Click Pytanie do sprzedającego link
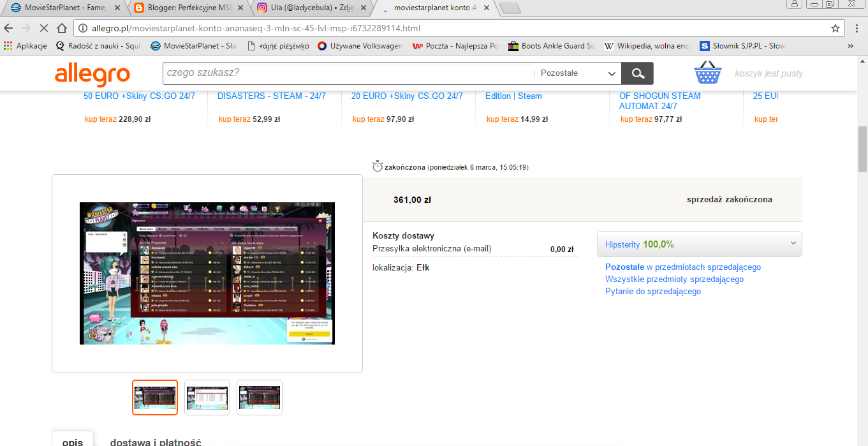868x446 pixels. 653,292
